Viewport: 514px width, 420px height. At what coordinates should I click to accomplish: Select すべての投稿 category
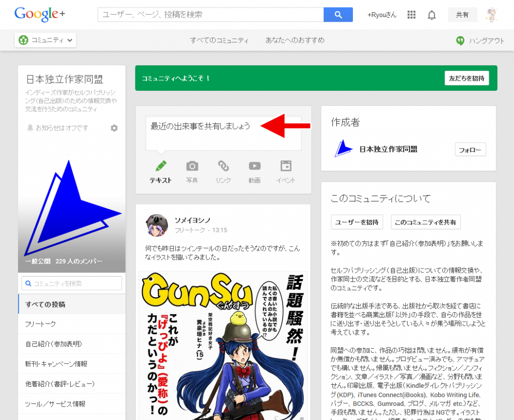pyautogui.click(x=72, y=304)
